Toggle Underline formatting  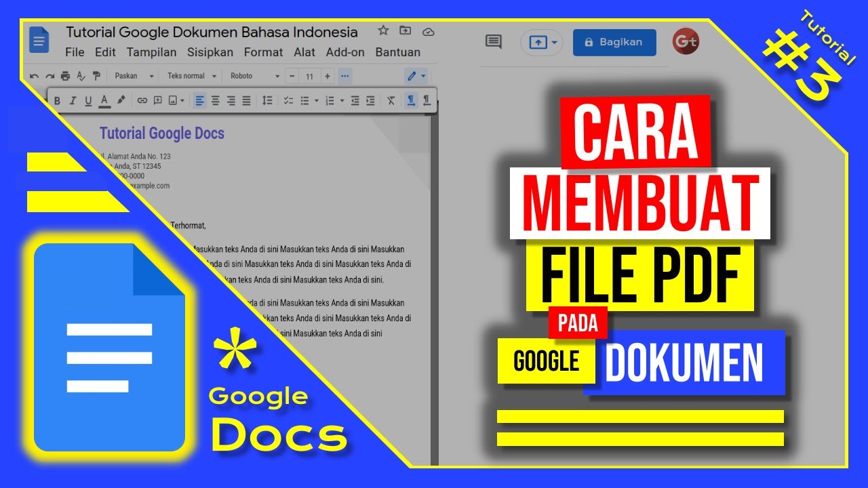[88, 101]
